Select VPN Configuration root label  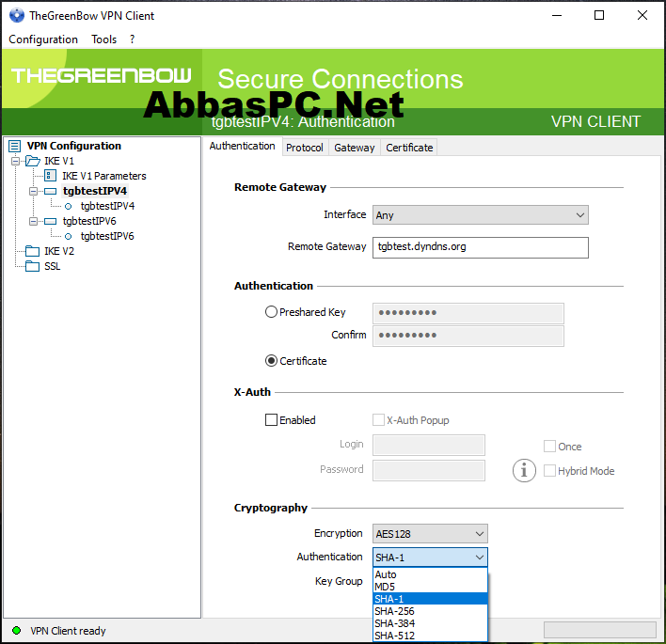pyautogui.click(x=74, y=146)
